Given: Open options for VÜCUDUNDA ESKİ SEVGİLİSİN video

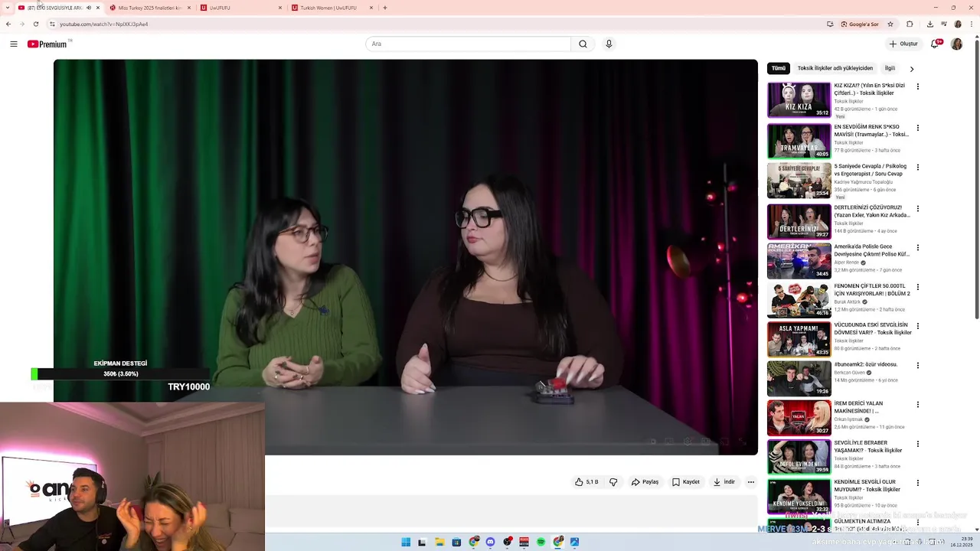Looking at the screenshot, I should 917,326.
